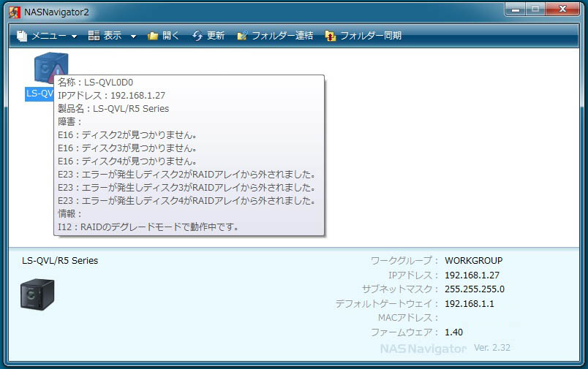Select the LS-QVL NAS device icon with warning
Screen dimensions: 588x369
pos(51,68)
